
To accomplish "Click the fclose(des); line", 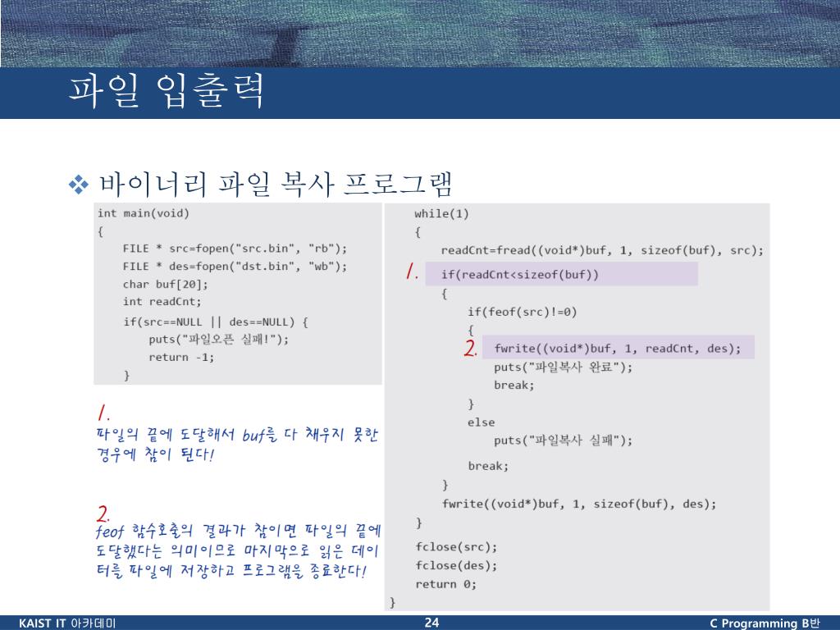I will pos(456,566).
